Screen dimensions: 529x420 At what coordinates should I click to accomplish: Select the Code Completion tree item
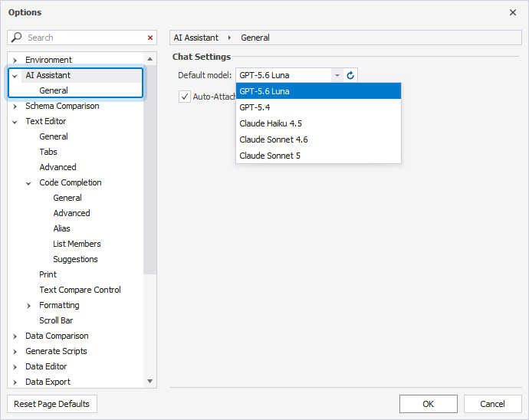pyautogui.click(x=71, y=182)
